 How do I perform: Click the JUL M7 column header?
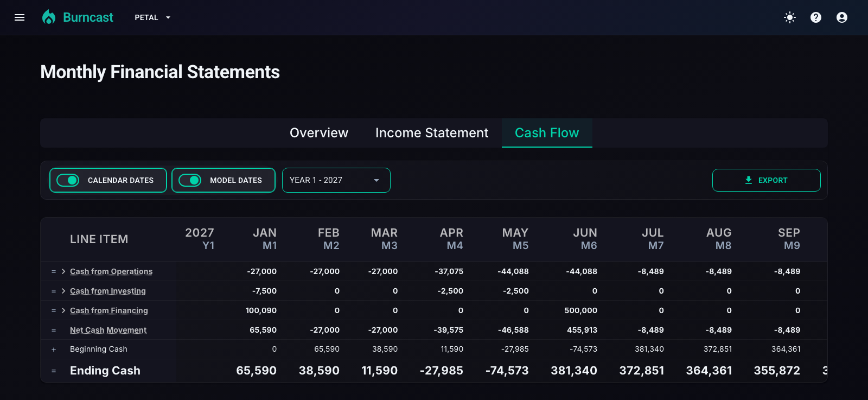tap(653, 239)
